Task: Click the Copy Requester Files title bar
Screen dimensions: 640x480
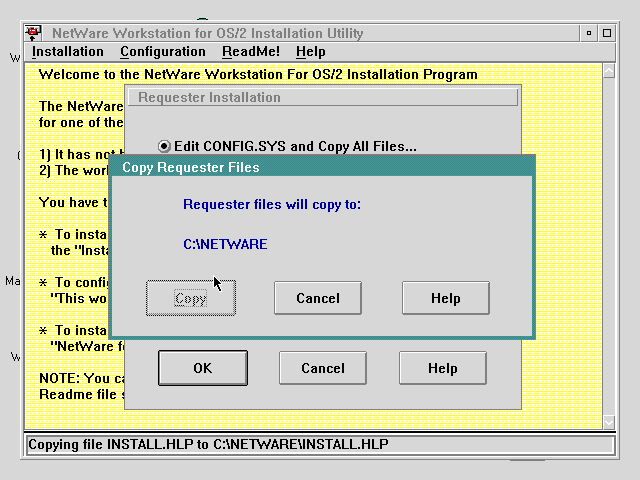Action: (322, 167)
